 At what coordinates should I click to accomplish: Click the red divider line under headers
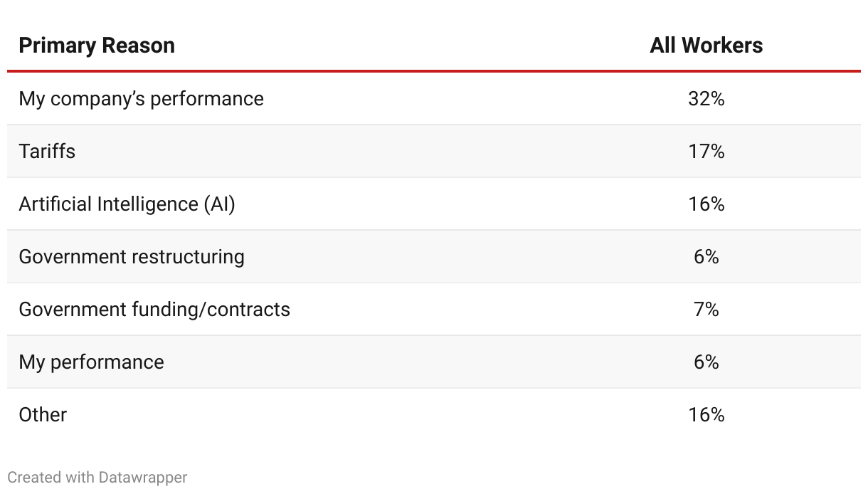point(434,71)
